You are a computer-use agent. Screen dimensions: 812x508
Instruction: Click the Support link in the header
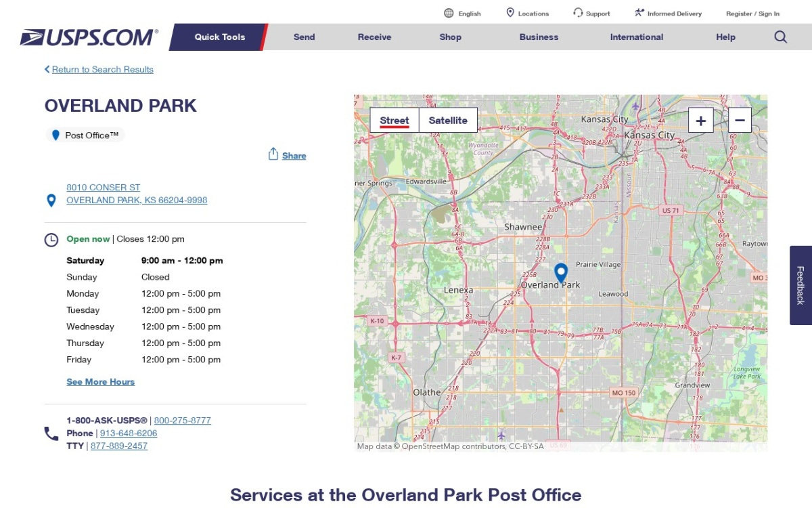(598, 14)
